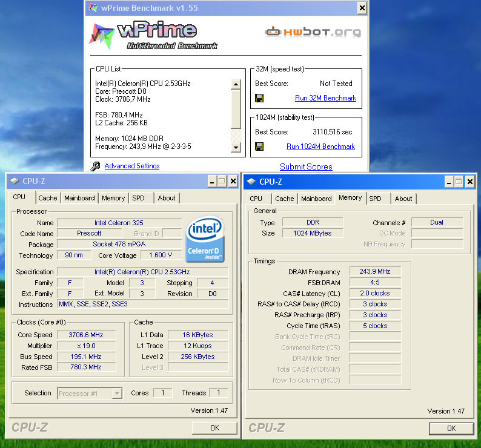Click the Multiplier value x 19.0
The height and width of the screenshot is (448, 481).
[x=86, y=346]
